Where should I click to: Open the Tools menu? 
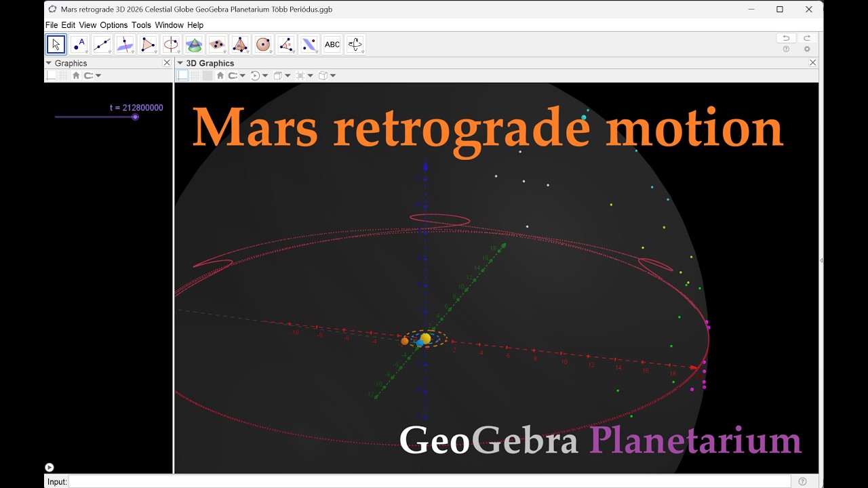tap(142, 25)
